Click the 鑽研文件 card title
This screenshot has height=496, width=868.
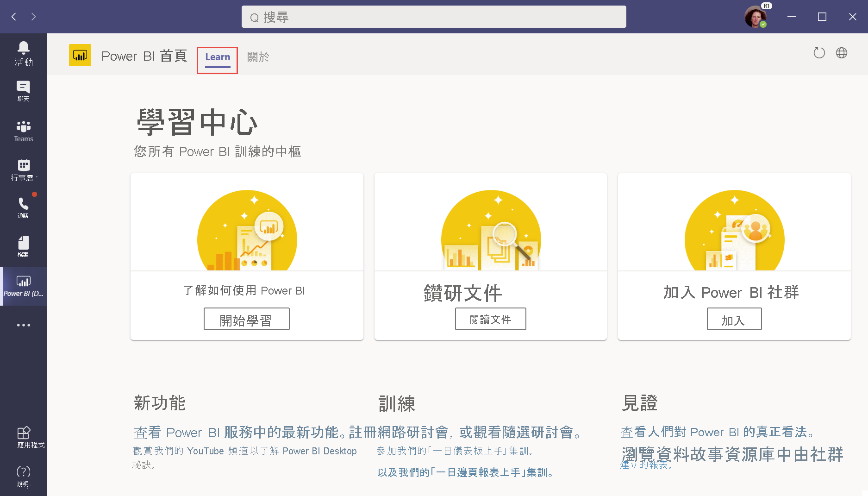462,293
